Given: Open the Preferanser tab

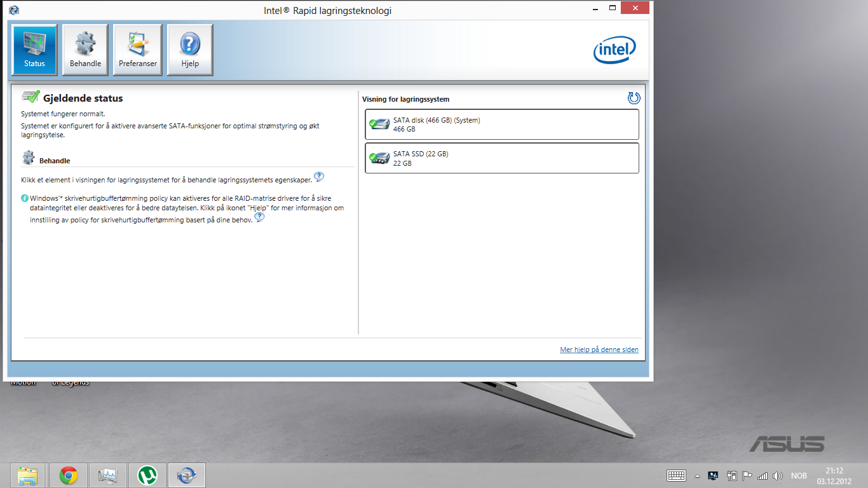Looking at the screenshot, I should click(x=138, y=50).
